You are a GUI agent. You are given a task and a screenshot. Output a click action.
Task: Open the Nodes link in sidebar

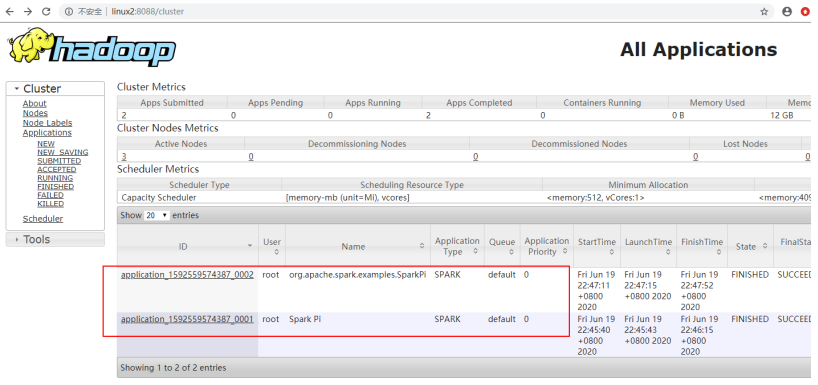[x=35, y=113]
